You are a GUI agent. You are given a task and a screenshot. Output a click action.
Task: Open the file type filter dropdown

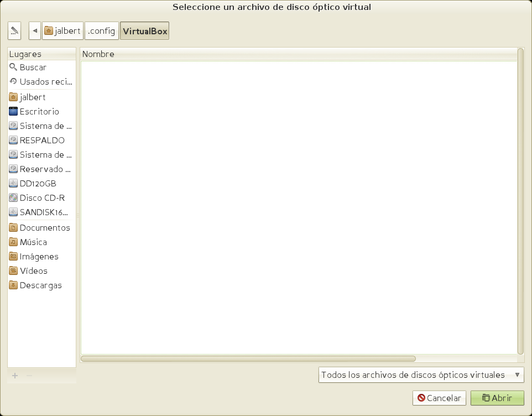click(421, 375)
